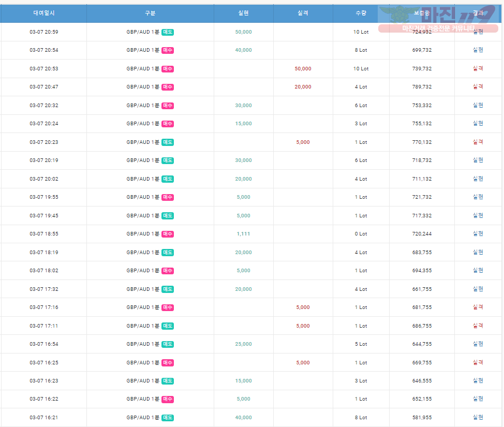
Task: Click the 매수 badge in the 20:53 row
Action: [x=168, y=69]
